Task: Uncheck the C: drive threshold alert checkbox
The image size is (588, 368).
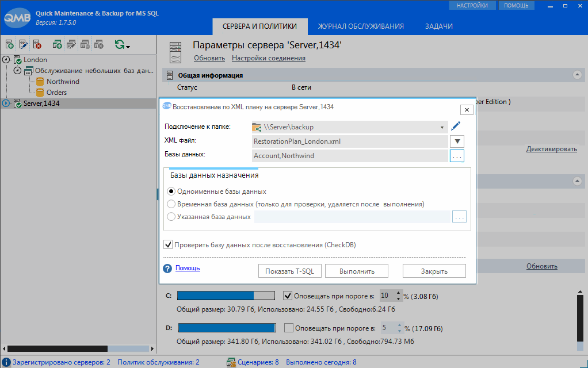Action: [x=288, y=296]
